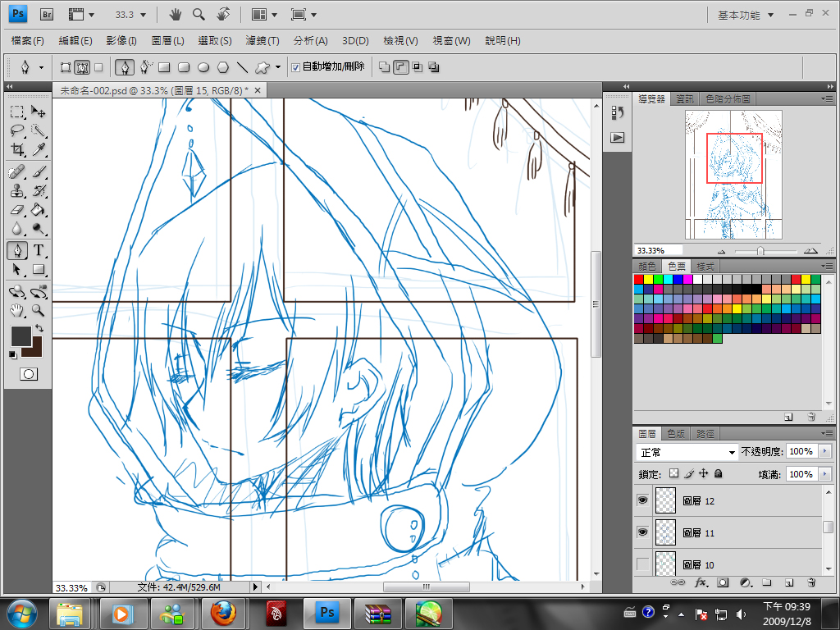Select the Pen tool in toolbox
The width and height of the screenshot is (840, 630).
pos(17,250)
